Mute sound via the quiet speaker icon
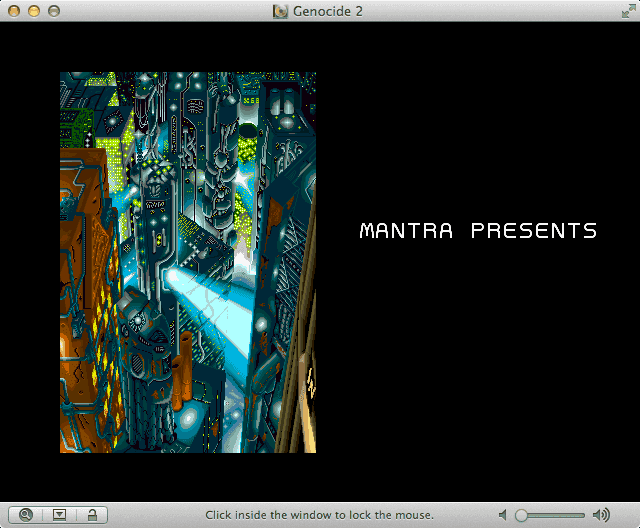 coord(503,515)
